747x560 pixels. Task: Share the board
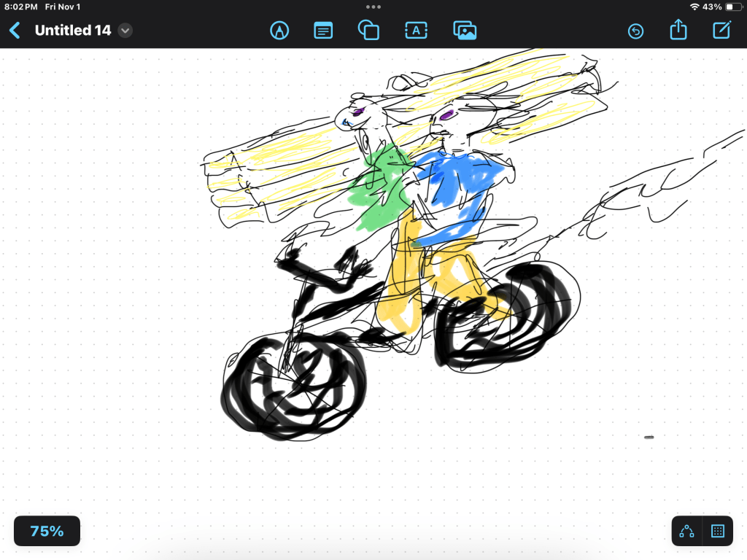678,31
